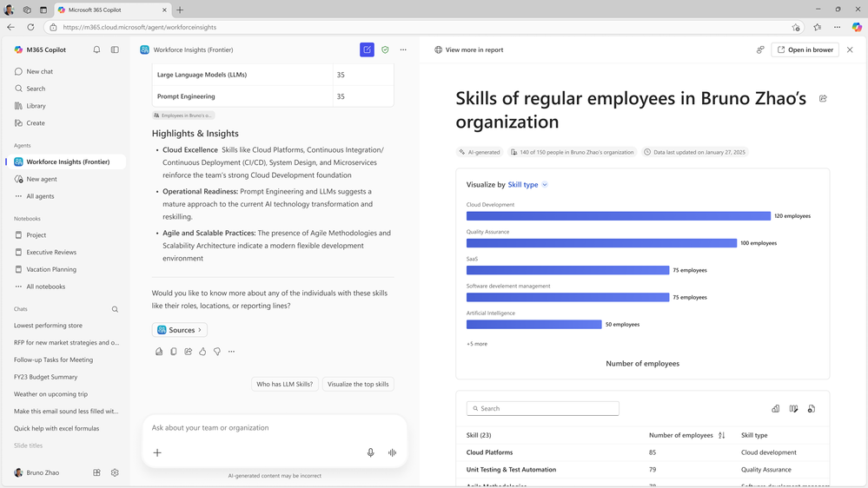Add page to favorites star icon
This screenshot has width=868, height=488.
coord(796,27)
